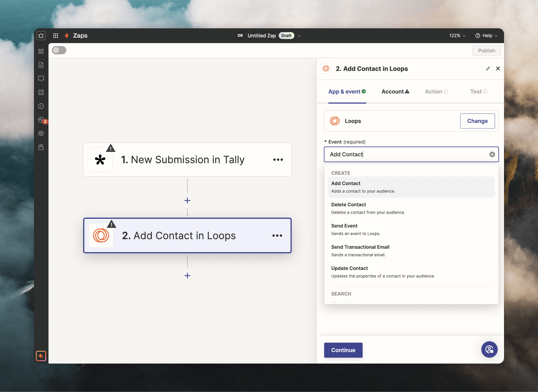
Task: Click the Draft status badge
Action: coord(286,36)
